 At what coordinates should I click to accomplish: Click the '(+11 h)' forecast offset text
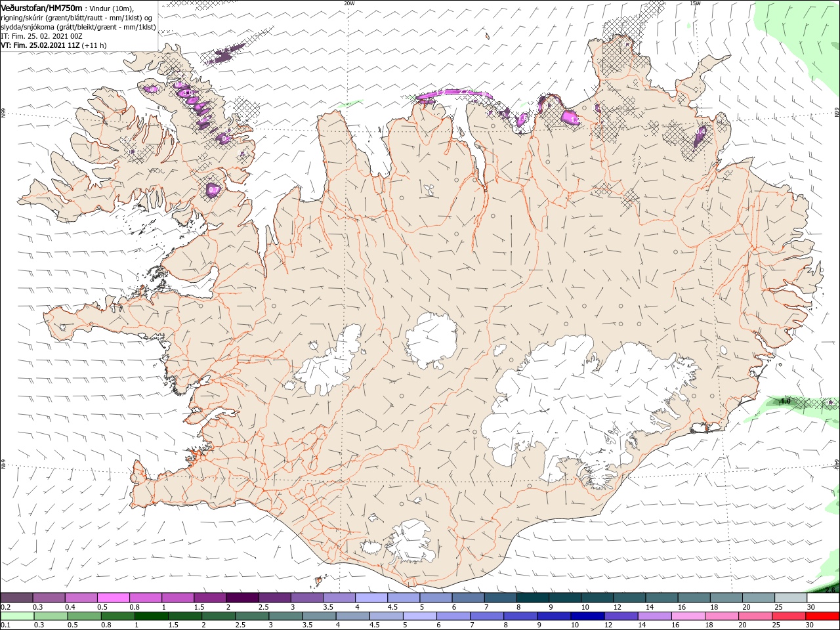coord(94,45)
